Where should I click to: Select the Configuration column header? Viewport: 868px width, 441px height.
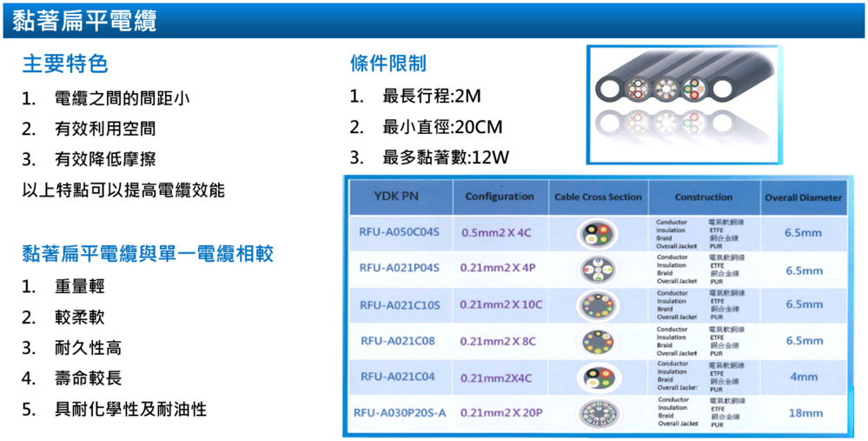tap(499, 197)
